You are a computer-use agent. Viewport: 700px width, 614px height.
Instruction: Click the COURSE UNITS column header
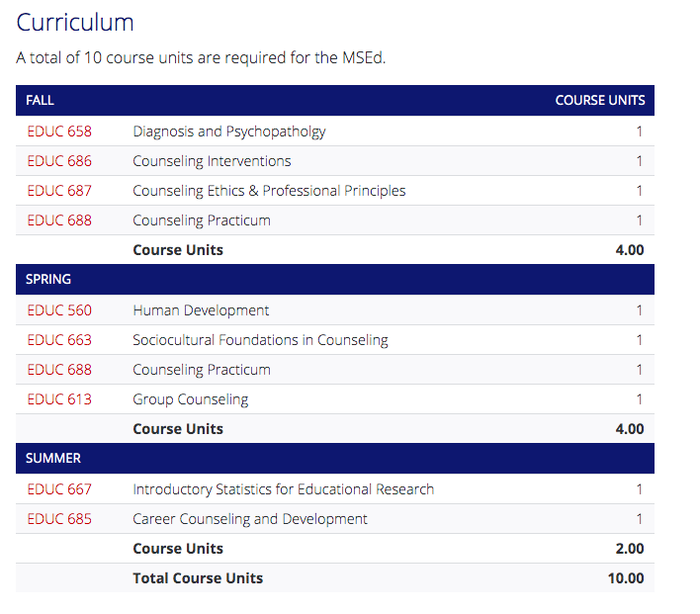(599, 101)
